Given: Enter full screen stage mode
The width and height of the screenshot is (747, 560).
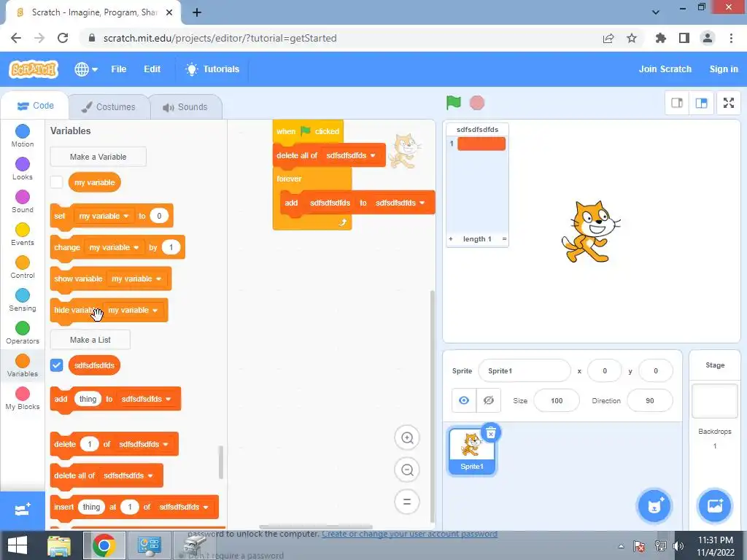Looking at the screenshot, I should pos(729,103).
